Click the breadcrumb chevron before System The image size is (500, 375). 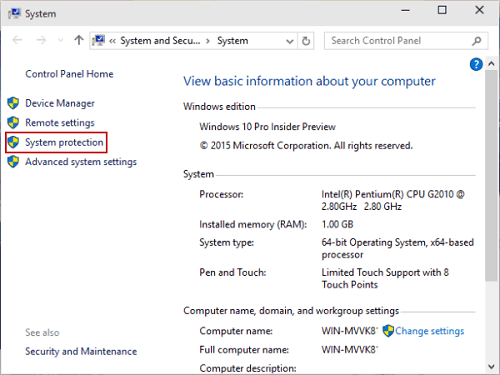(208, 41)
